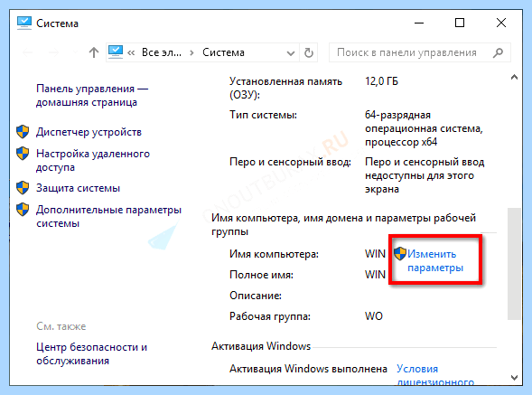Click the 'Установленная память (ОЗУ):' label
532x395 pixels.
(x=285, y=88)
